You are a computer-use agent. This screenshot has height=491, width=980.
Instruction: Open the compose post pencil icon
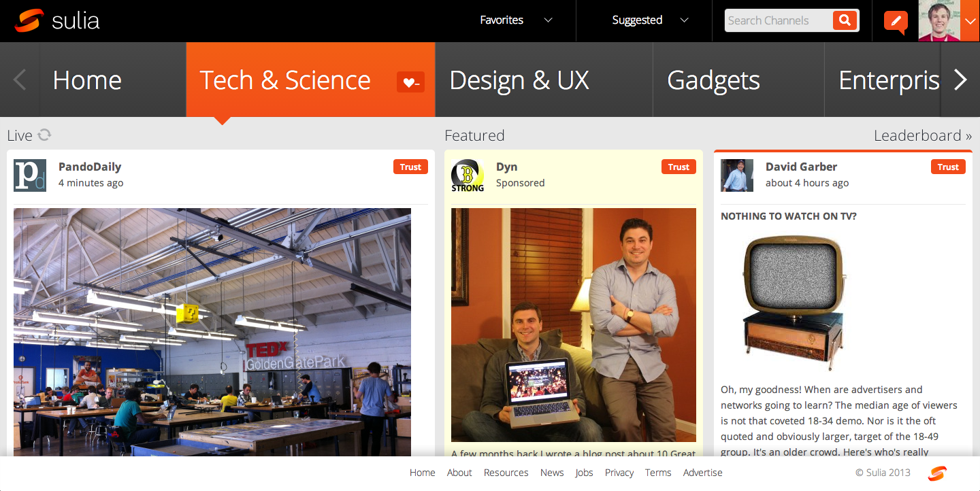tap(896, 22)
